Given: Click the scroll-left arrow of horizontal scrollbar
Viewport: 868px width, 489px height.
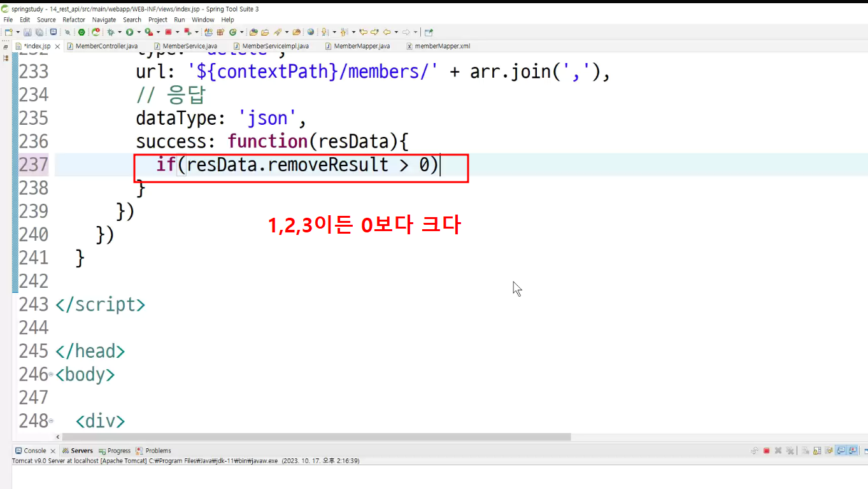Looking at the screenshot, I should point(58,437).
